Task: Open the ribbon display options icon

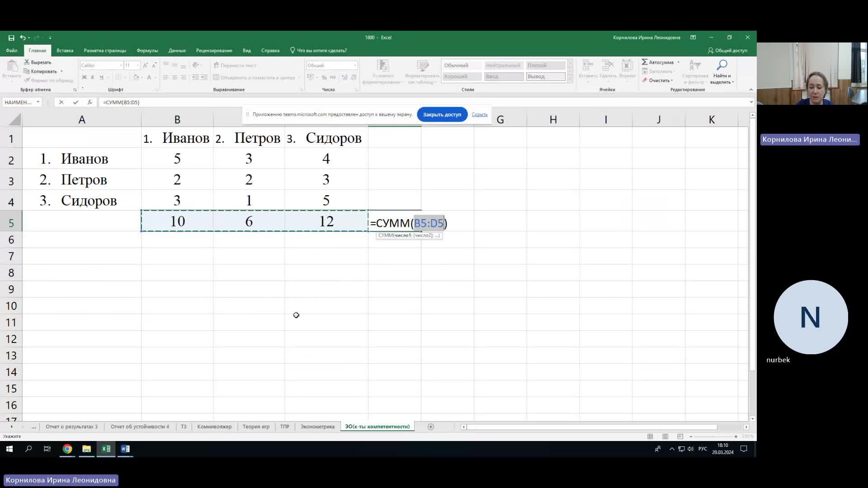Action: tap(693, 38)
